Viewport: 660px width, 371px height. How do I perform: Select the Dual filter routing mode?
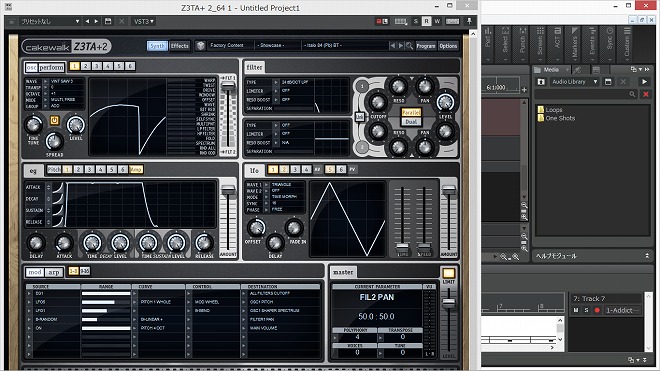[411, 122]
